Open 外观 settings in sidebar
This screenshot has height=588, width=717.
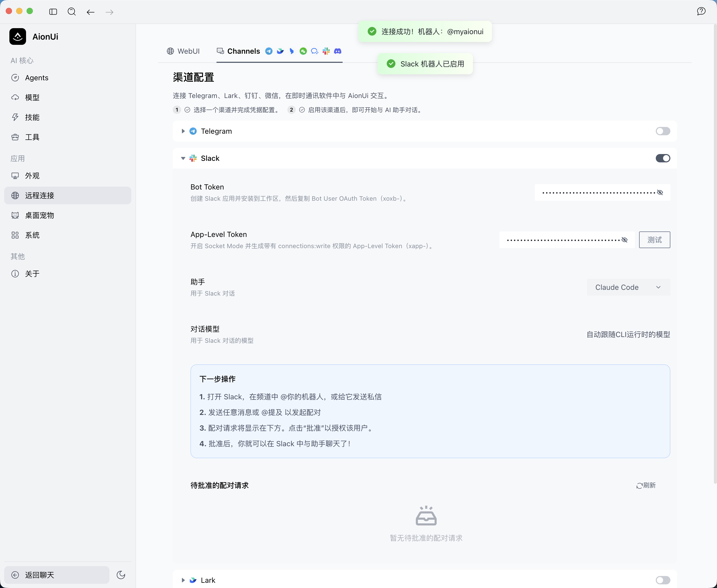click(68, 176)
